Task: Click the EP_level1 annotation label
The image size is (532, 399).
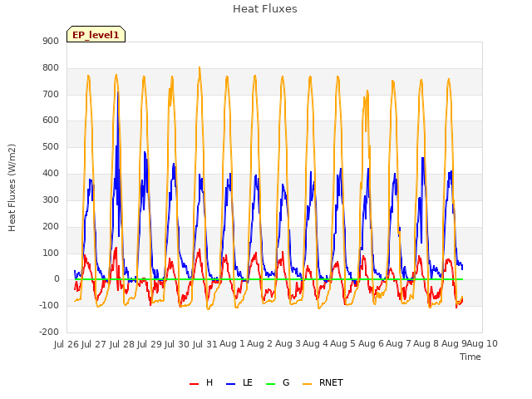Action: [96, 34]
